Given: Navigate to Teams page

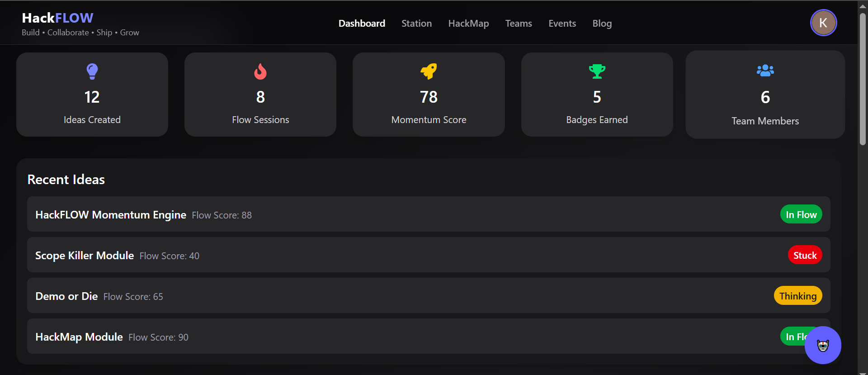Looking at the screenshot, I should click(519, 24).
